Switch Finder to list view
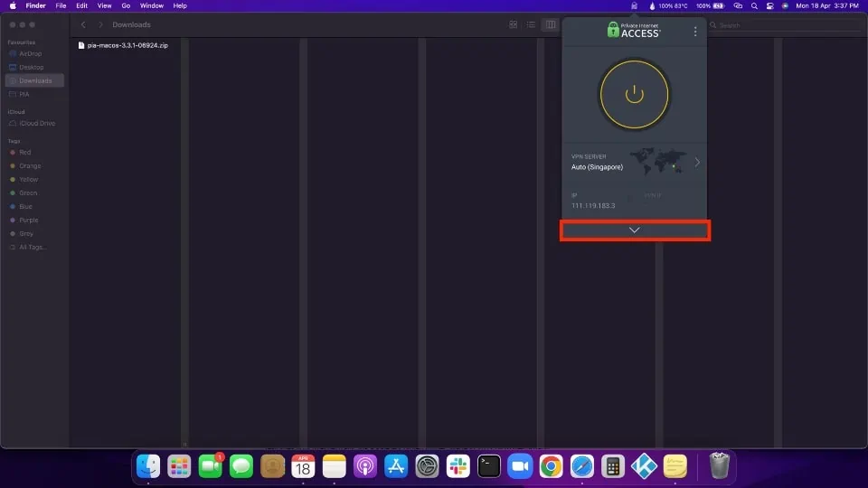 (531, 25)
